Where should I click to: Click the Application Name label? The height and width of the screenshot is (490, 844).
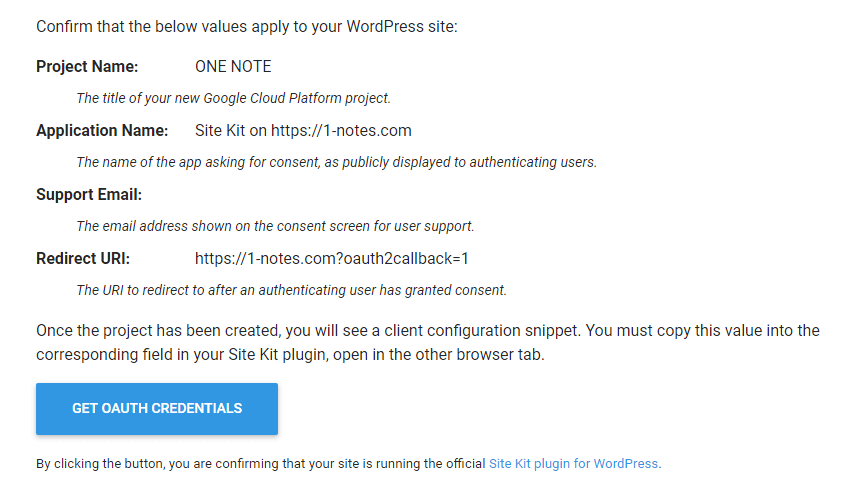tap(102, 130)
